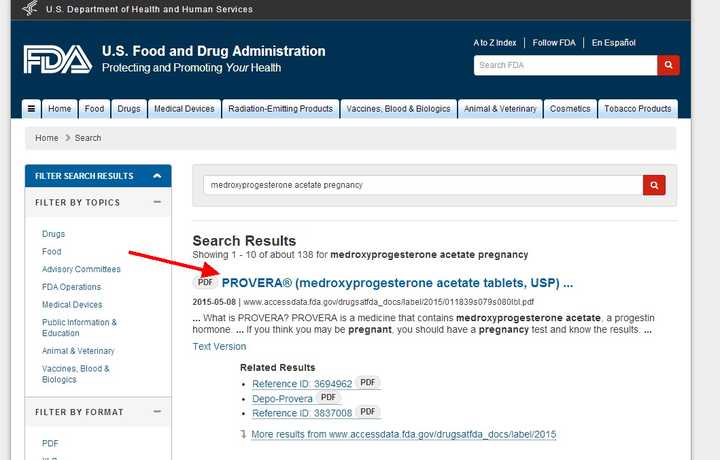Screen dimensions: 720x460
Task: Open Reference ID: 3837008 related result
Action: coord(302,413)
